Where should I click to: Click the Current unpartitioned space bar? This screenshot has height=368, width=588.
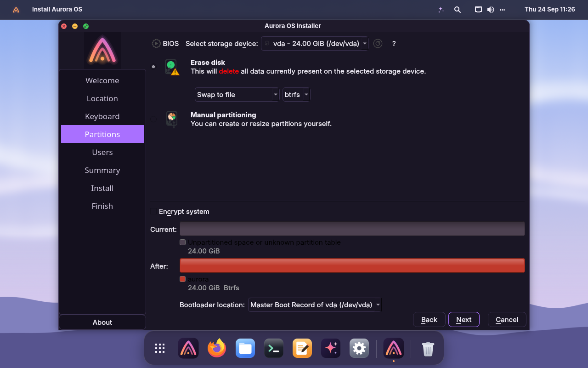(352, 229)
